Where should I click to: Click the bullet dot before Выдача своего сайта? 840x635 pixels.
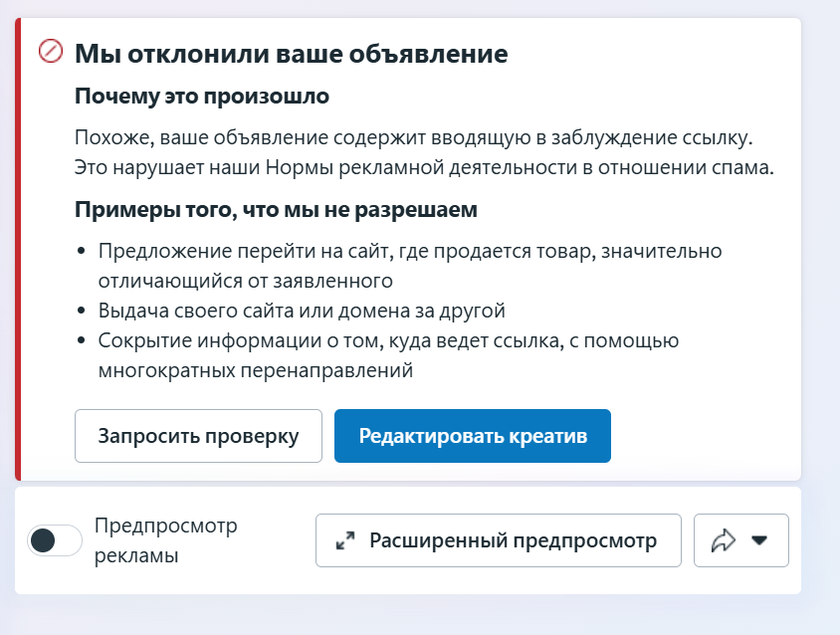coord(82,311)
